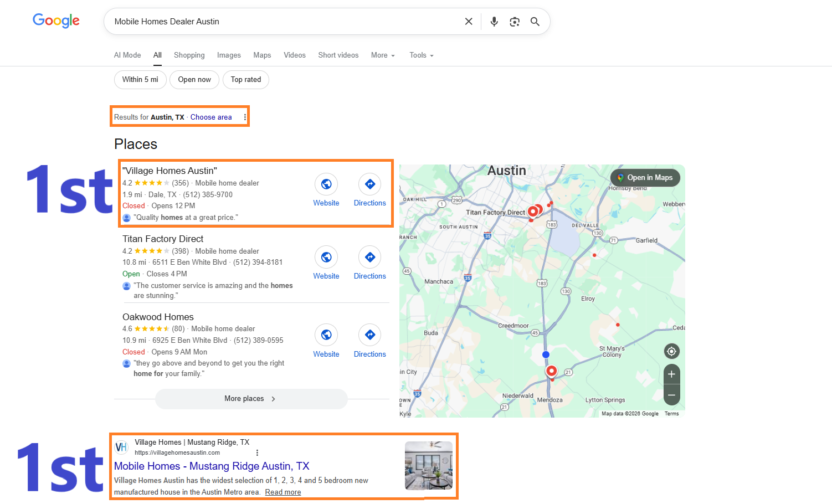Switch to the Images tab
Image resolution: width=832 pixels, height=504 pixels.
tap(229, 55)
